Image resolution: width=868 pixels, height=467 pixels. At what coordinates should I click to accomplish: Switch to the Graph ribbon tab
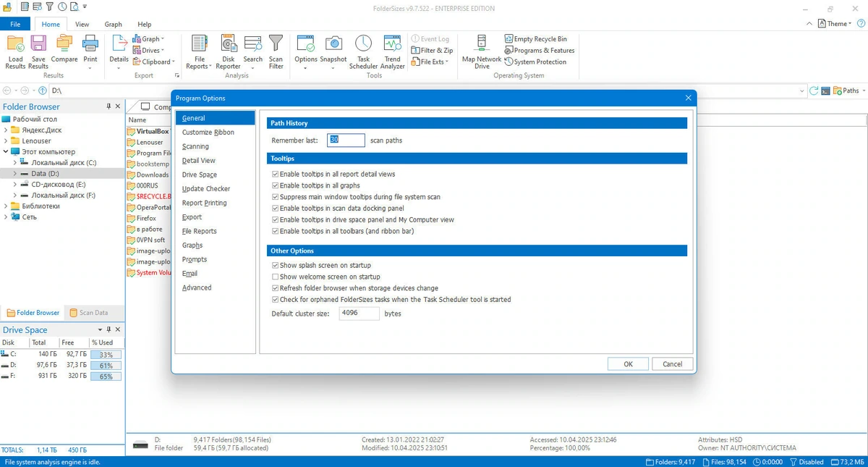coord(114,24)
